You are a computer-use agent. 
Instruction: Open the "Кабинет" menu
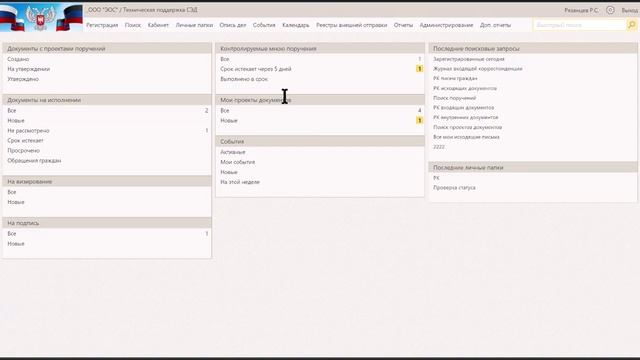coord(158,25)
